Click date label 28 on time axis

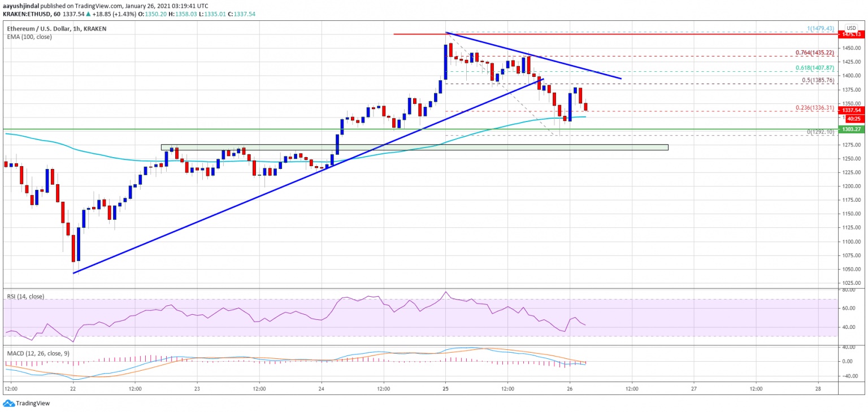pyautogui.click(x=818, y=389)
